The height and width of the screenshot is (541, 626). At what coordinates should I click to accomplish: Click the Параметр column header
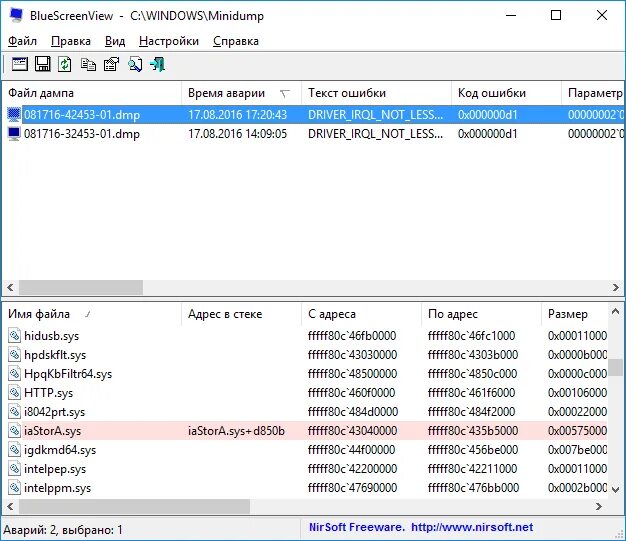593,93
